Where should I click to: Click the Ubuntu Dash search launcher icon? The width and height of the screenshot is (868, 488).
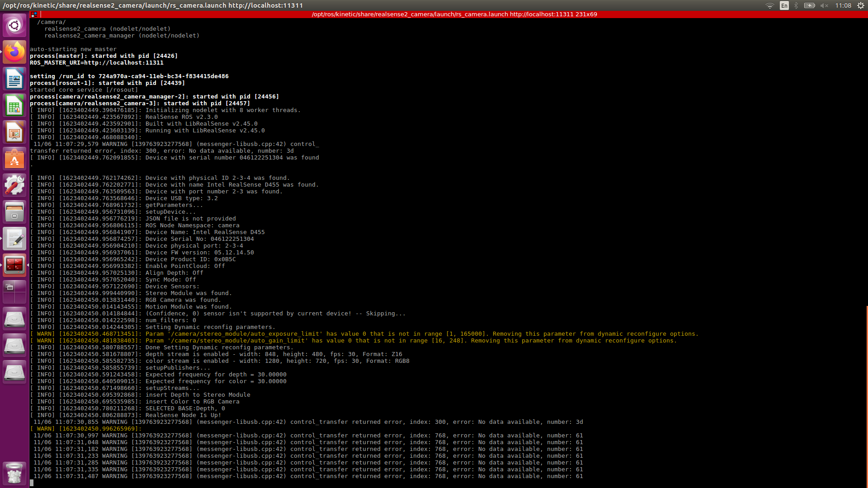(x=14, y=25)
